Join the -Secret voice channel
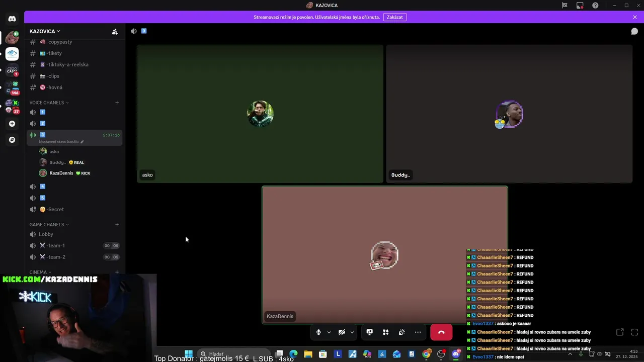The height and width of the screenshot is (362, 644). pos(74,209)
